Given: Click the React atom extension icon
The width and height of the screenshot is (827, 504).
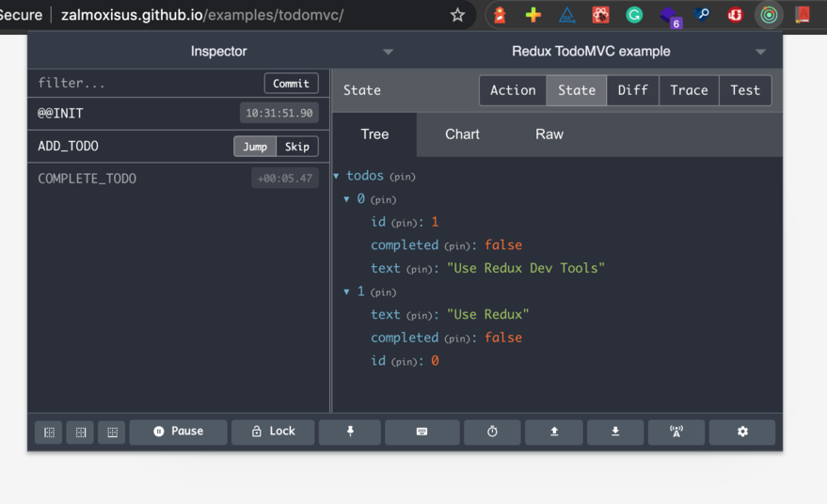Looking at the screenshot, I should (x=600, y=15).
